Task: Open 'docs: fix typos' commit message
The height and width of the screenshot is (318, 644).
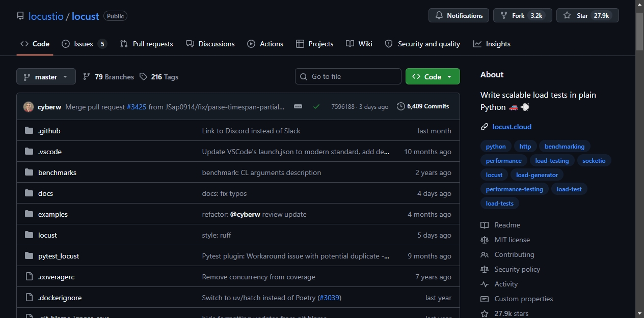Action: coord(225,193)
